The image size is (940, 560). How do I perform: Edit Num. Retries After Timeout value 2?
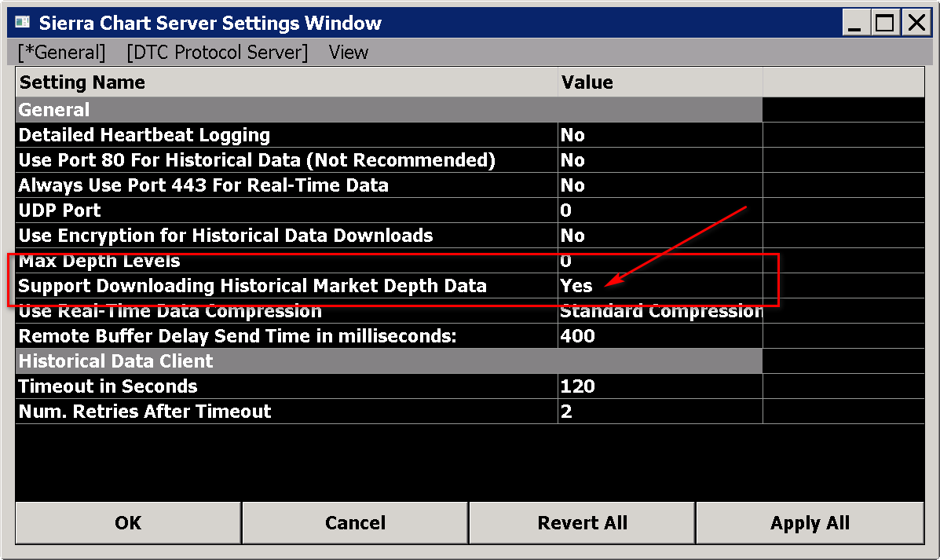(x=660, y=412)
